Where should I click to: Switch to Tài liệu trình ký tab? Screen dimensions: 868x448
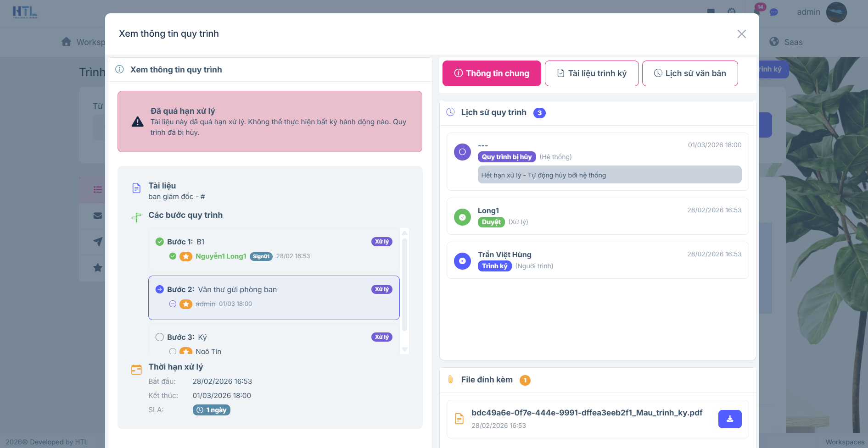[x=591, y=73]
